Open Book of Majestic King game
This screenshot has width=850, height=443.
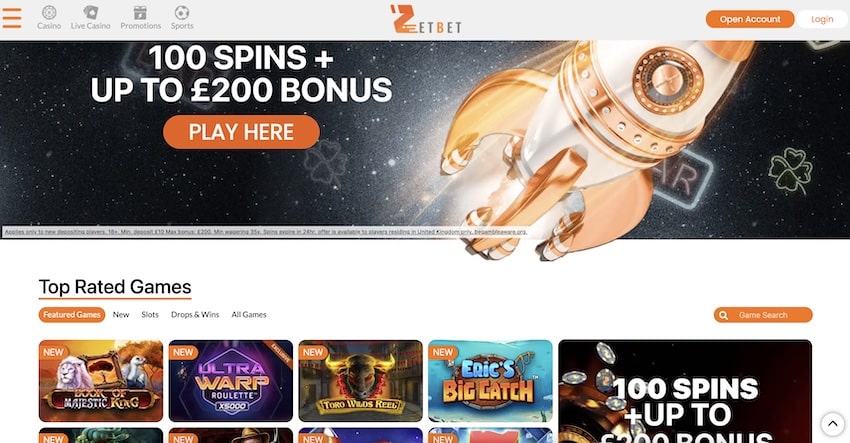tap(101, 381)
